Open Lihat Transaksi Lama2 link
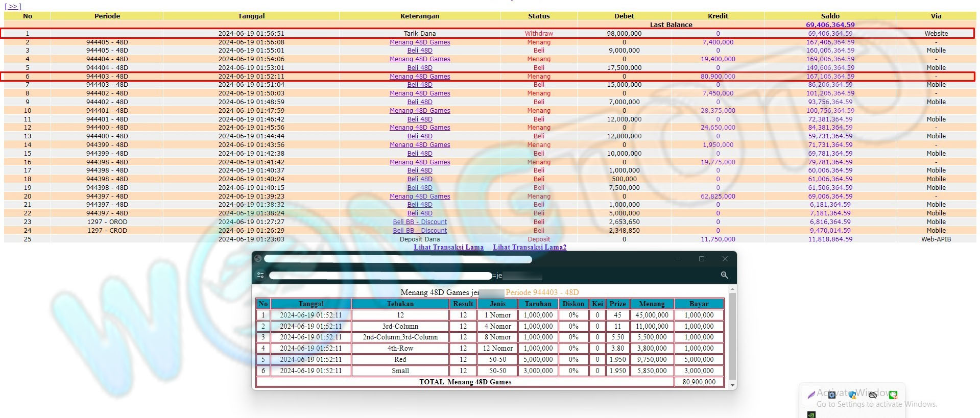The image size is (980, 418). point(530,248)
